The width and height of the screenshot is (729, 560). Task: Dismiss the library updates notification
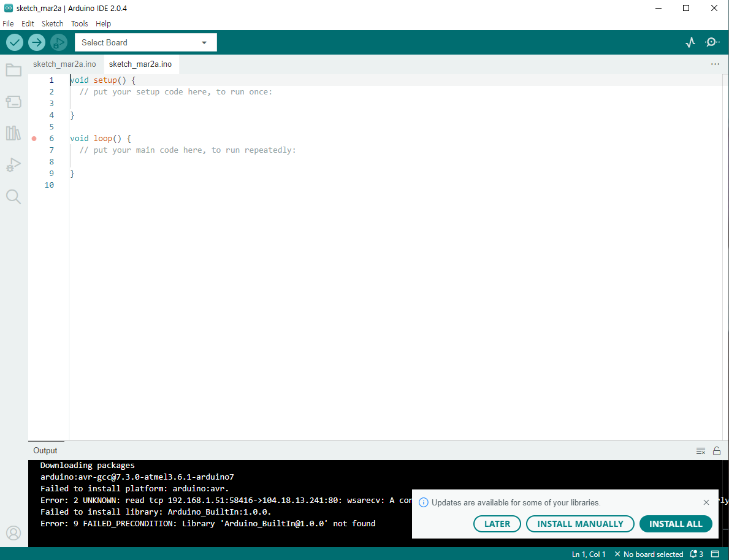706,502
